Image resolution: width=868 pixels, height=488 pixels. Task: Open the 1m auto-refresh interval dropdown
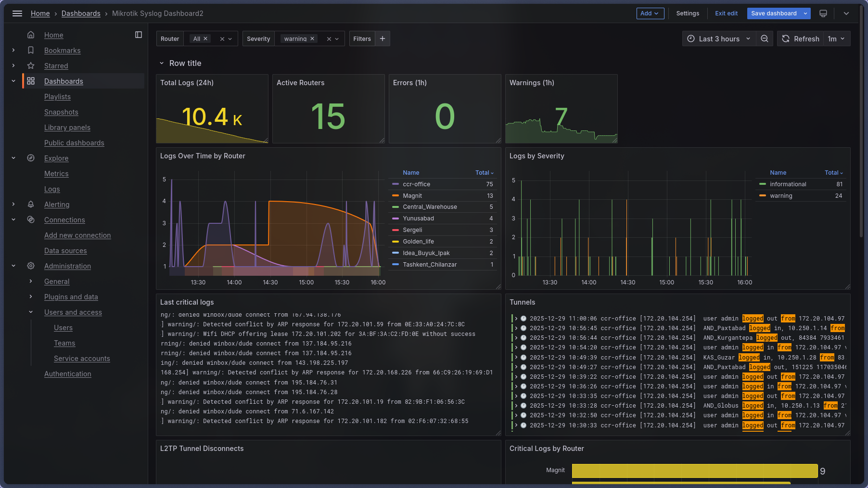point(837,39)
